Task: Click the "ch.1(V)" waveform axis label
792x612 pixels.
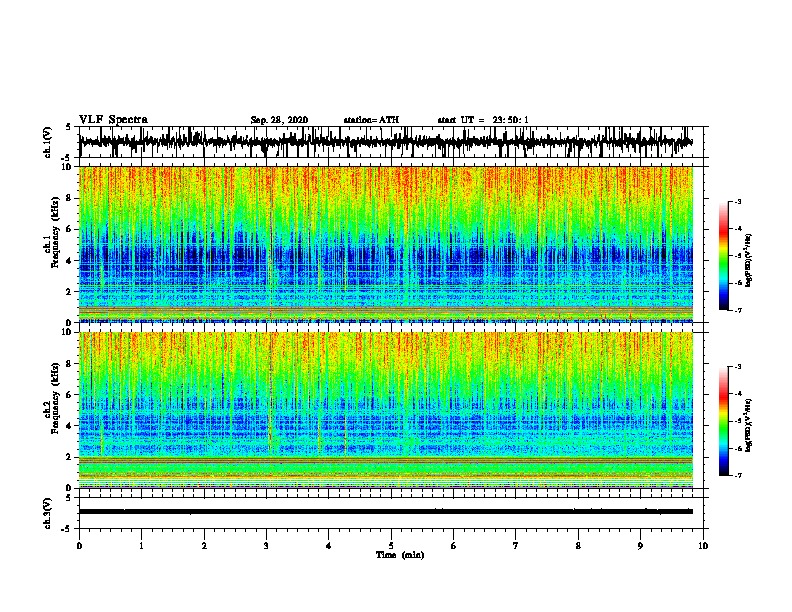Action: [48, 142]
